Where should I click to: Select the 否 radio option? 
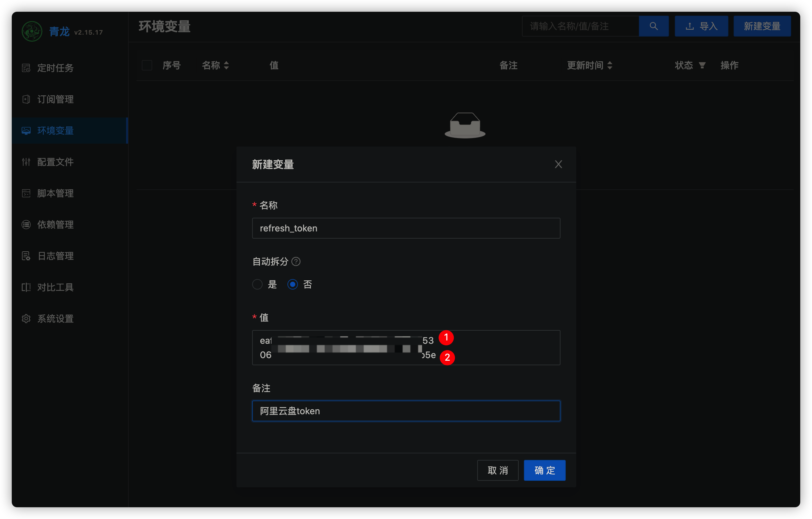[292, 284]
